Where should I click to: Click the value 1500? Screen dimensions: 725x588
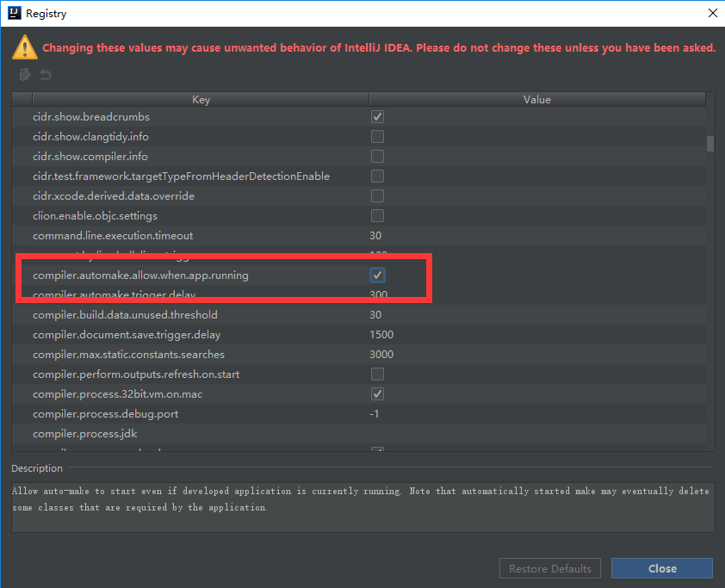click(x=381, y=335)
